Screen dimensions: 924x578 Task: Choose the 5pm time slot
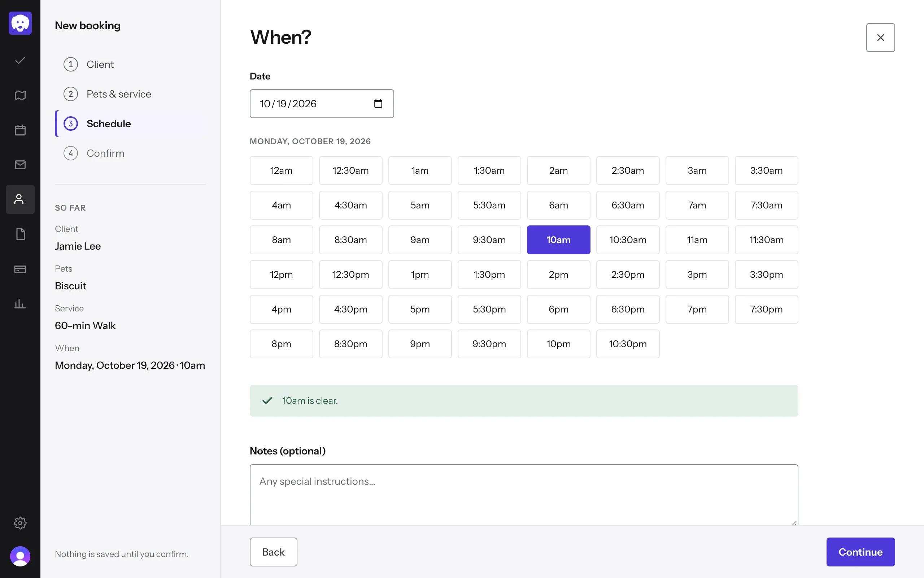point(420,309)
